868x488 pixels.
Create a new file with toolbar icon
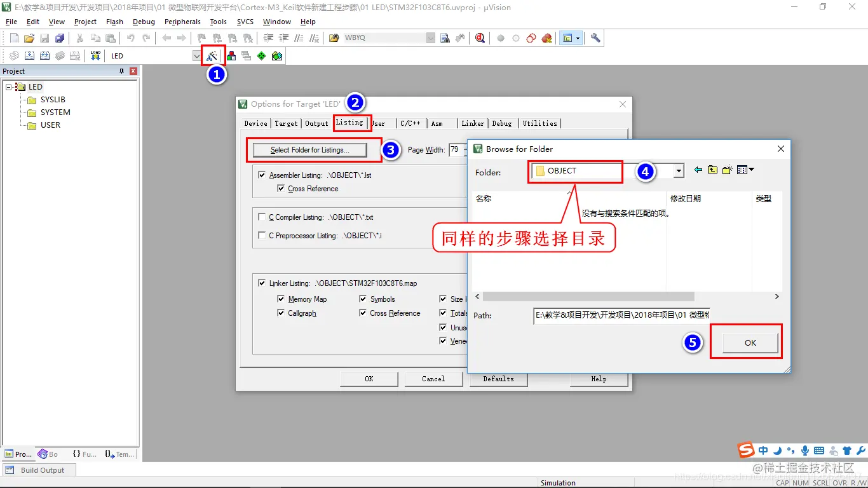tap(14, 38)
